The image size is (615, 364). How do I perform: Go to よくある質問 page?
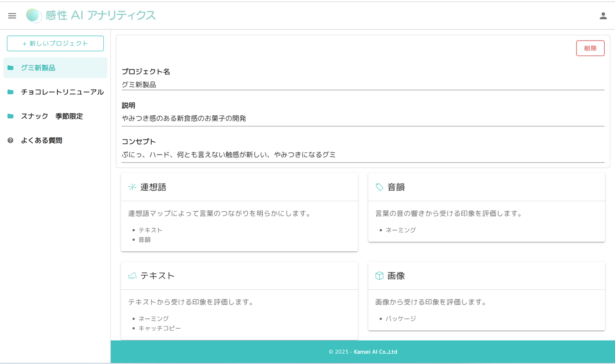click(55, 140)
